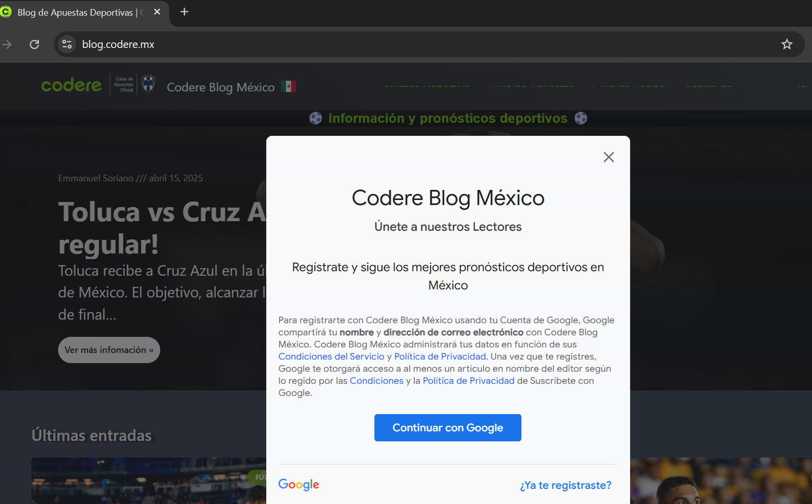Click the soccer ball emoji next to the slogan
Image resolution: width=812 pixels, height=504 pixels.
click(315, 118)
